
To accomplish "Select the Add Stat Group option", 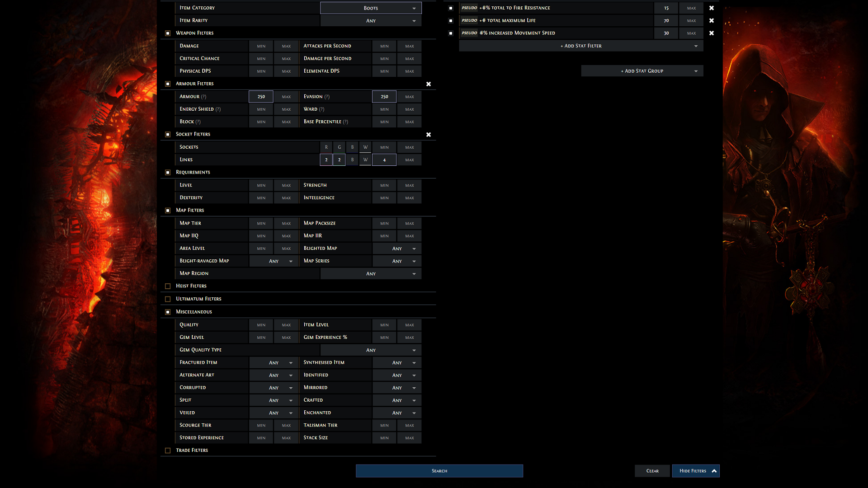I will pyautogui.click(x=642, y=70).
